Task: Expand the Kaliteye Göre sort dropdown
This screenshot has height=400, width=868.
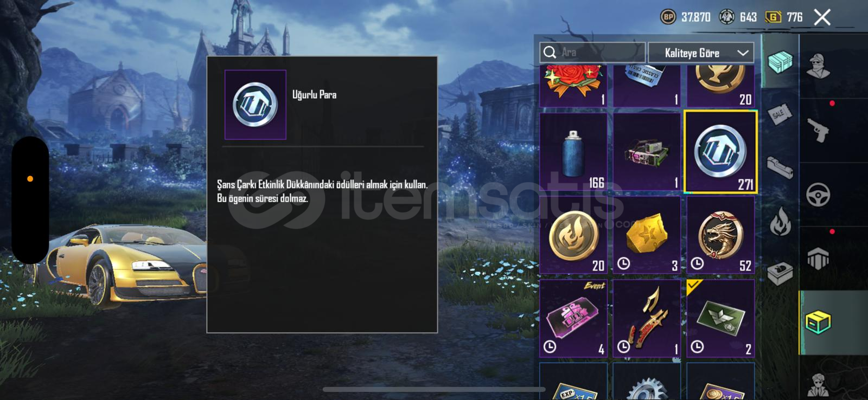Action: (701, 53)
